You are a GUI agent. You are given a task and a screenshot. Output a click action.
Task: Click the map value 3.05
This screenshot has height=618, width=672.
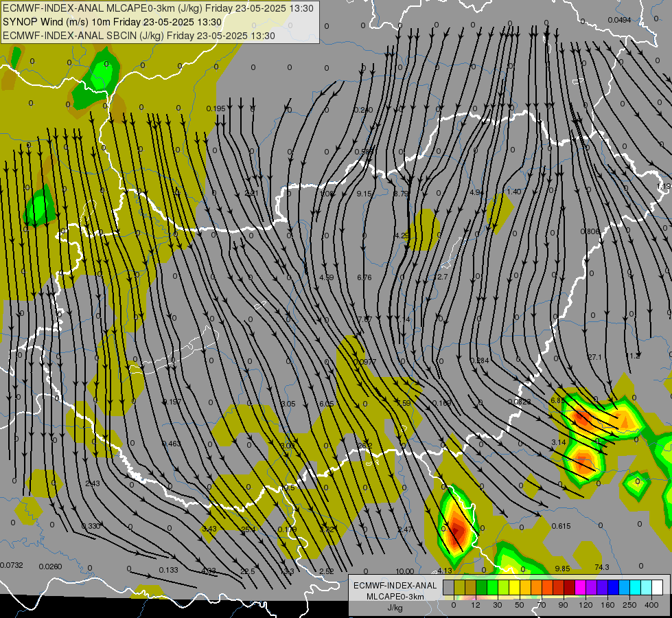click(x=288, y=404)
